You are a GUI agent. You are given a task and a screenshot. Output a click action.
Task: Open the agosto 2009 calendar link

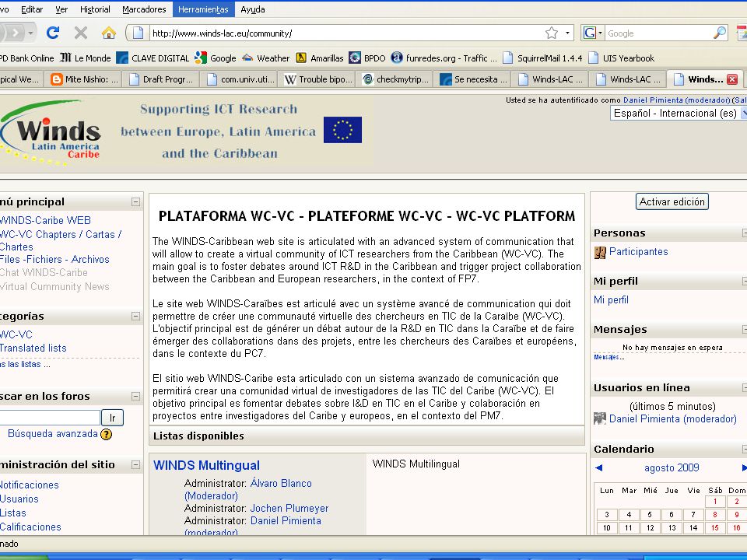point(672,467)
